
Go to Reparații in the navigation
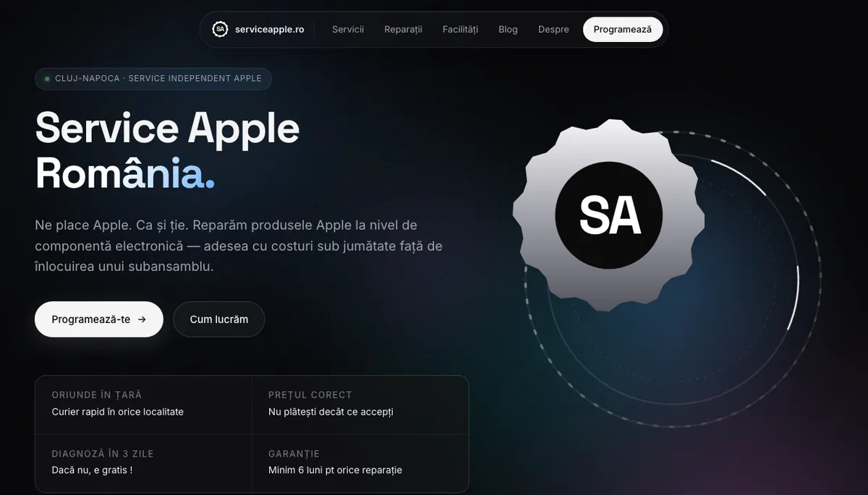click(403, 30)
